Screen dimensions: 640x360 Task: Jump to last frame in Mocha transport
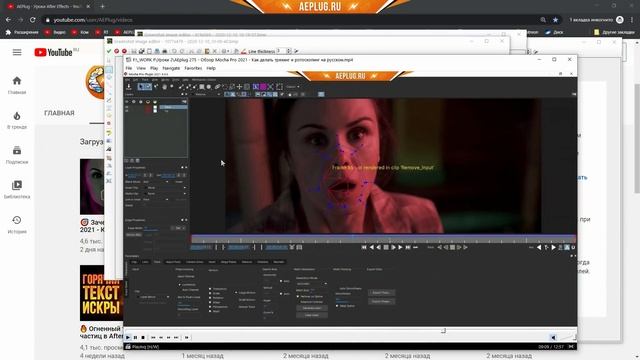[x=408, y=247]
